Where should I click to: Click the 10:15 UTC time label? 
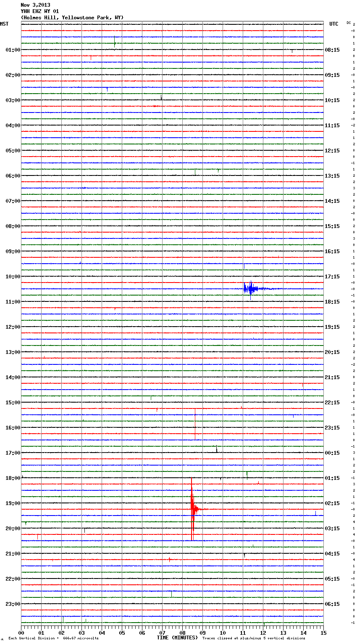332,100
